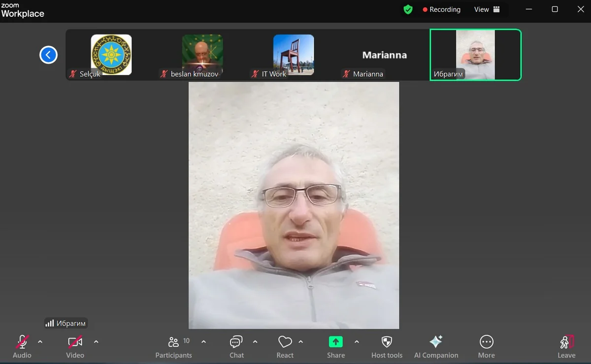Open the View layout menu
Screen dimensions: 591x364
point(487,9)
